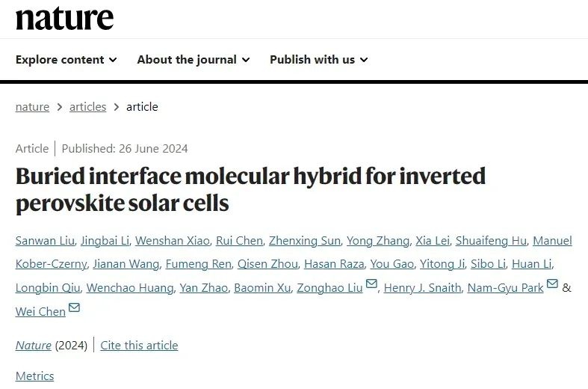This screenshot has height=389, width=588.
Task: Navigate to the articles breadcrumb
Action: (87, 107)
